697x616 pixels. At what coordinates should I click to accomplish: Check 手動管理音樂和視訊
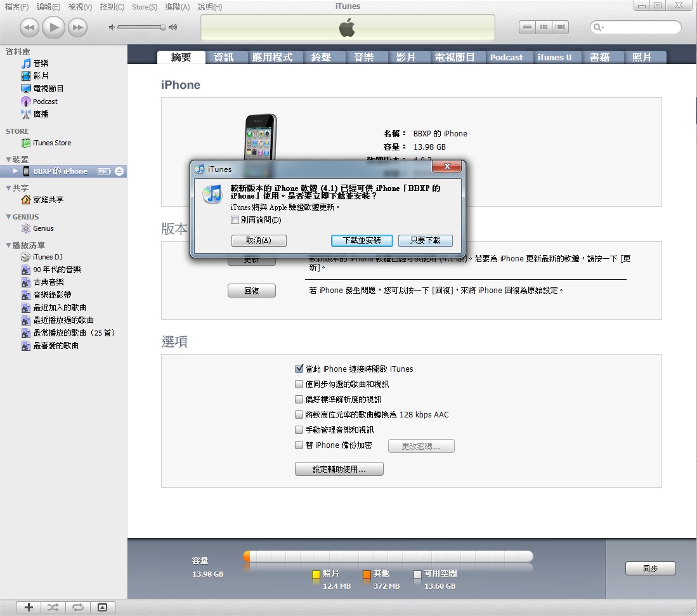(x=299, y=429)
